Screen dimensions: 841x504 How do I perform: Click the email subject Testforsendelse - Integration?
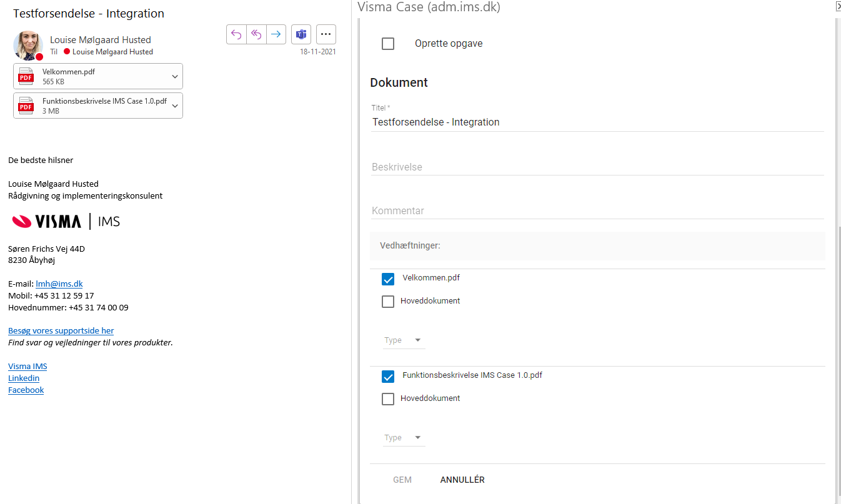(x=89, y=13)
